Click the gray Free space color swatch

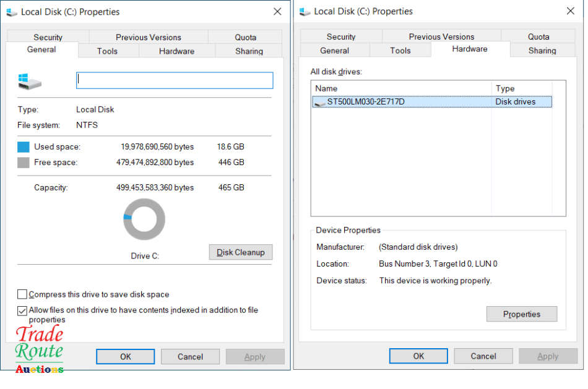[24, 163]
